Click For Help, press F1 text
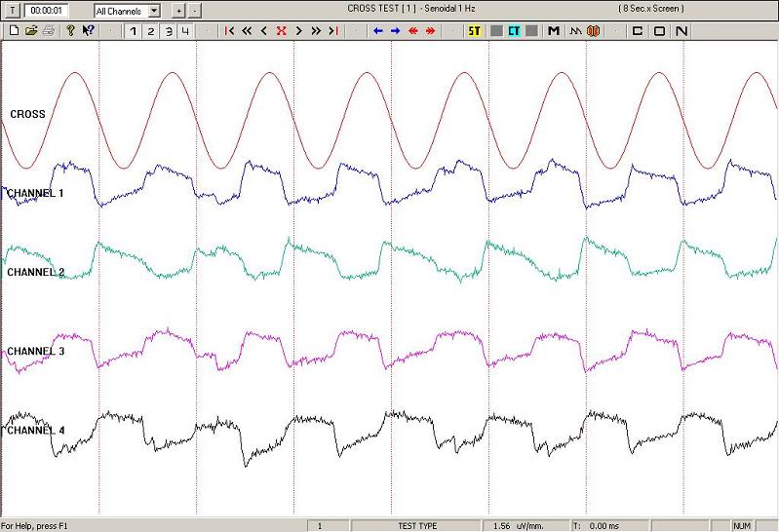Image resolution: width=779 pixels, height=532 pixels. pyautogui.click(x=34, y=526)
